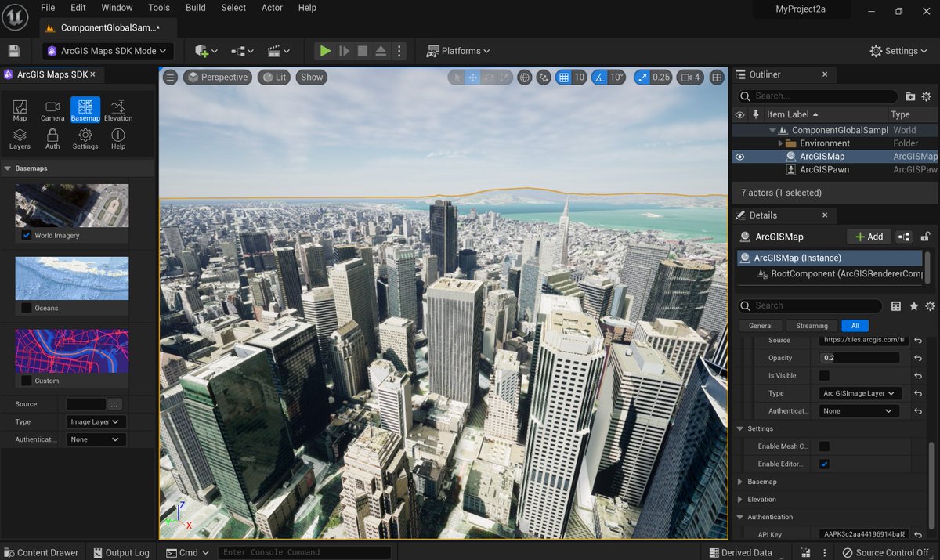Reset Opacity to default arrow
940x560 pixels.
pyautogui.click(x=917, y=358)
